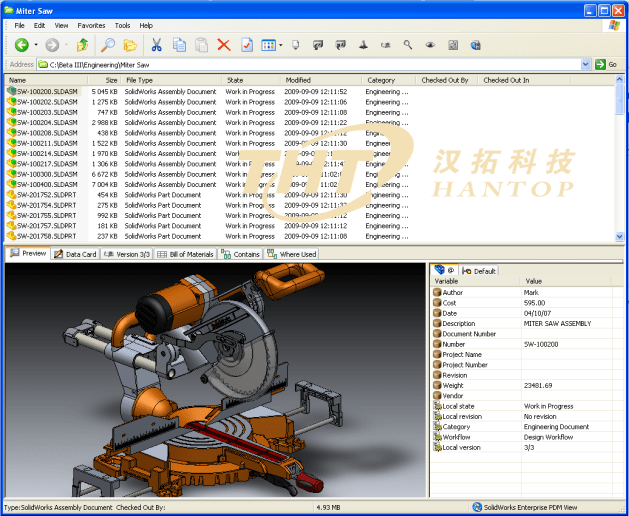629x516 pixels.
Task: Open the Favorites menu
Action: pyautogui.click(x=91, y=25)
